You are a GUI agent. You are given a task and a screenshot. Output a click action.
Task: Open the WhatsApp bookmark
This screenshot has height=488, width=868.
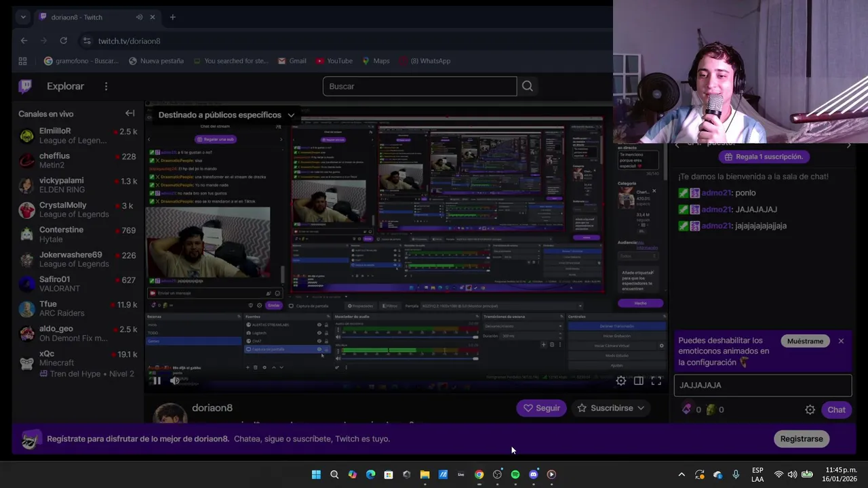click(425, 61)
